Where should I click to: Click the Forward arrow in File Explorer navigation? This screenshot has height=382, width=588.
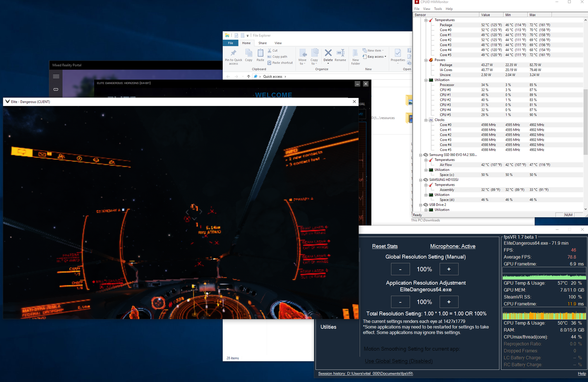click(235, 76)
